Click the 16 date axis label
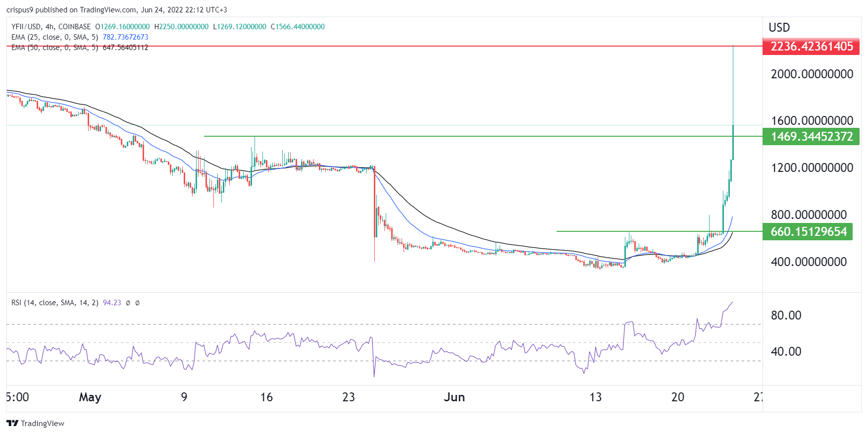Image resolution: width=868 pixels, height=434 pixels. click(266, 397)
